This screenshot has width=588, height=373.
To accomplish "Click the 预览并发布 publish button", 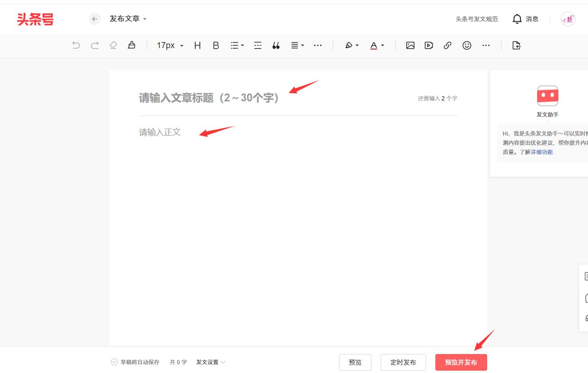I will pyautogui.click(x=461, y=362).
